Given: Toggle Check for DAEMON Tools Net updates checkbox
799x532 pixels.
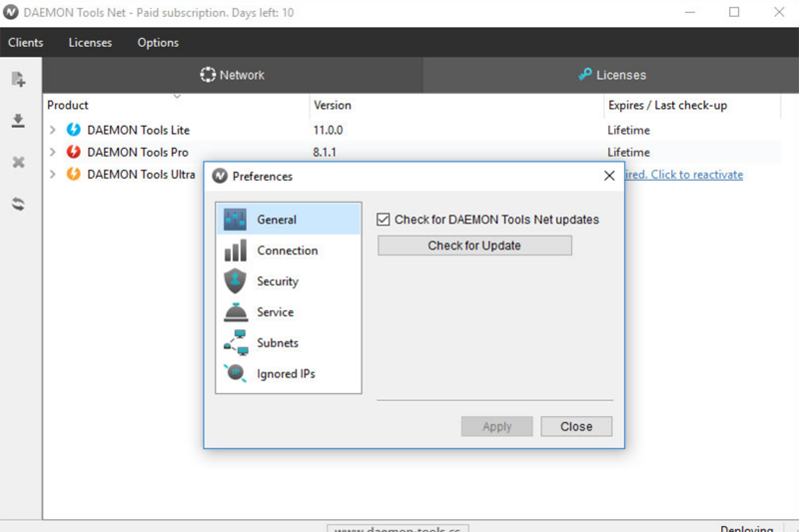Looking at the screenshot, I should [x=384, y=220].
